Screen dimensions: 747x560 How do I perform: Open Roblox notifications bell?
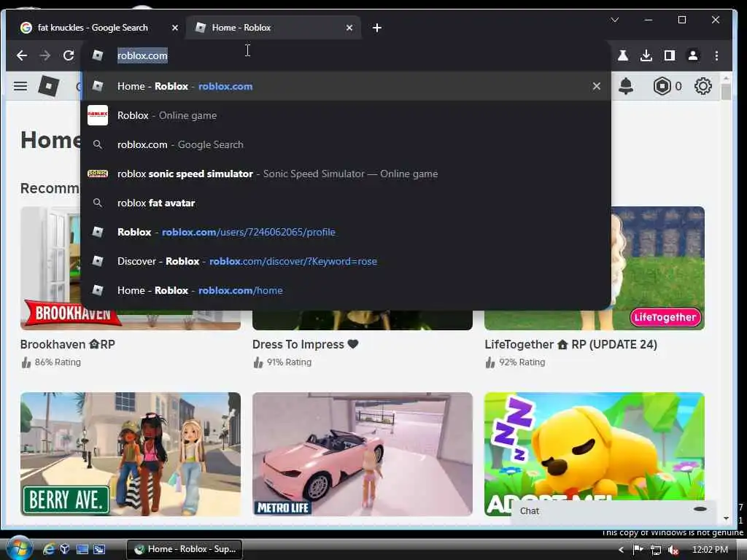[x=625, y=86]
